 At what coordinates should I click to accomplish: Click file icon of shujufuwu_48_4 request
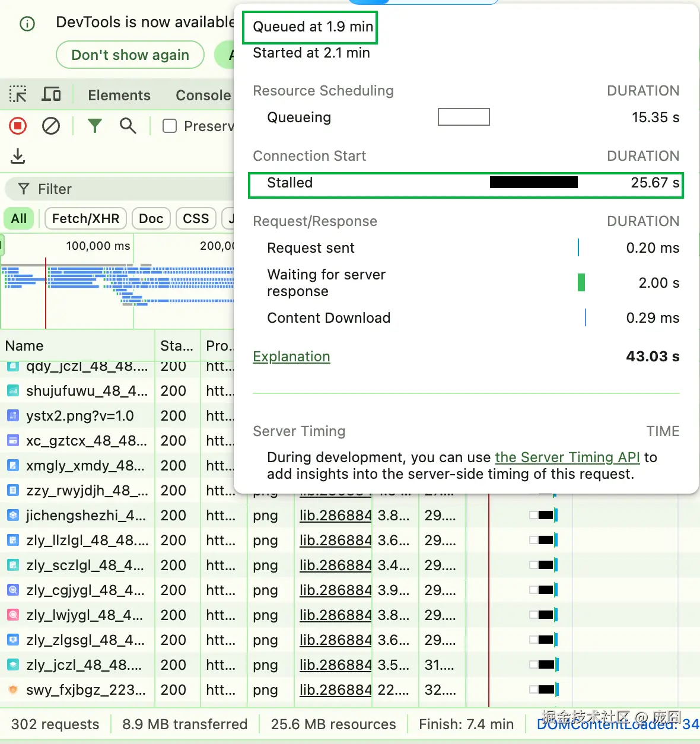(12, 391)
